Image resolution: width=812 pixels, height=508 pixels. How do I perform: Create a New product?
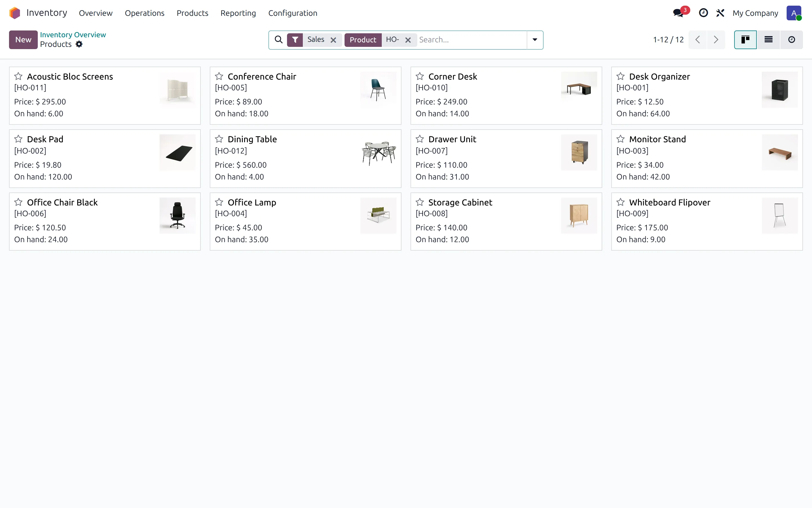tap(23, 40)
